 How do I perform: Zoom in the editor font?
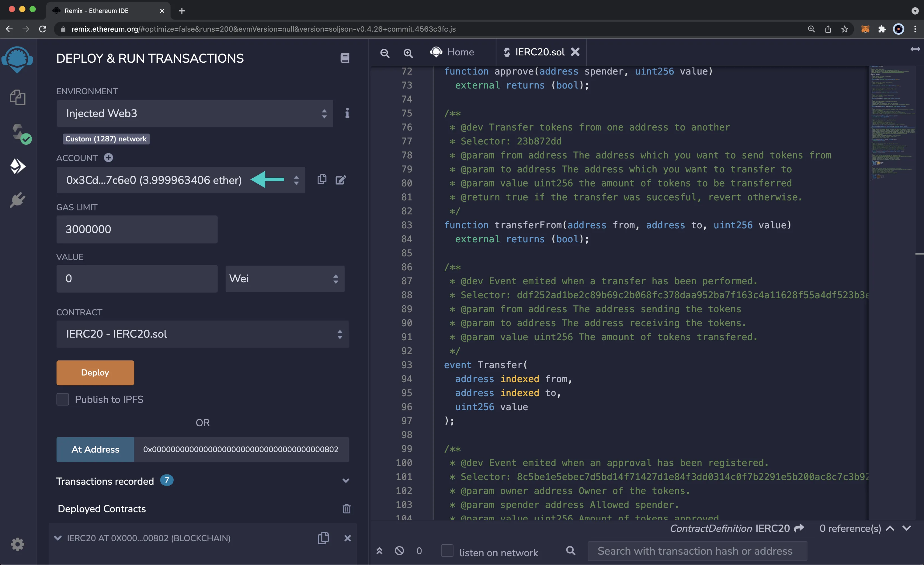(408, 53)
